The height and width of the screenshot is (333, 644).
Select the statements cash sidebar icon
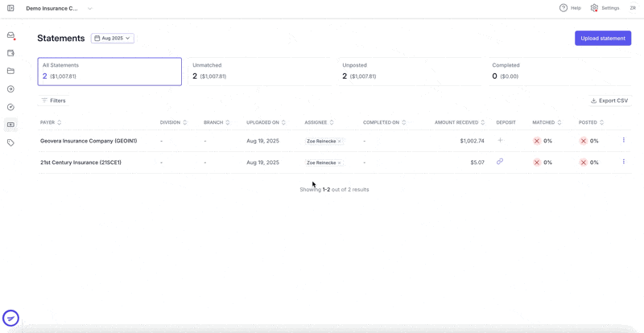pos(10,125)
